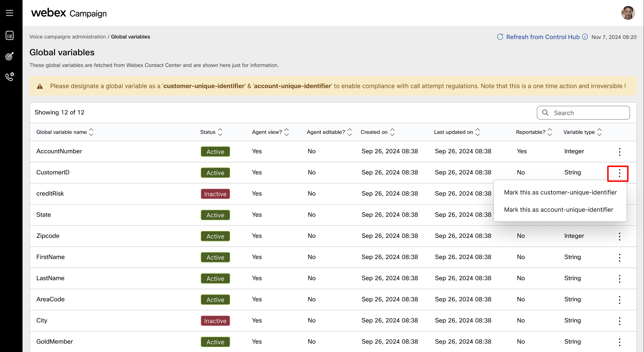Open the three-dot menu for Zipcode row

click(x=619, y=236)
